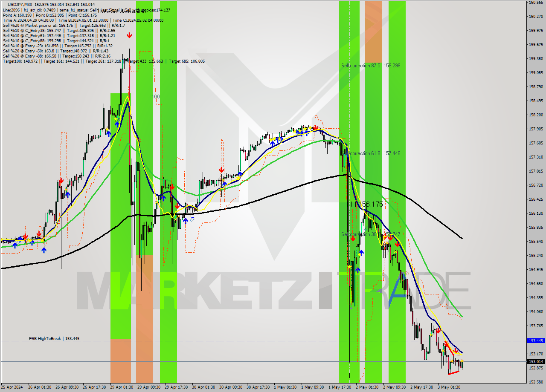Click the '0 New Sell wave started' label
The height and width of the screenshot is (392, 546).
121,12
